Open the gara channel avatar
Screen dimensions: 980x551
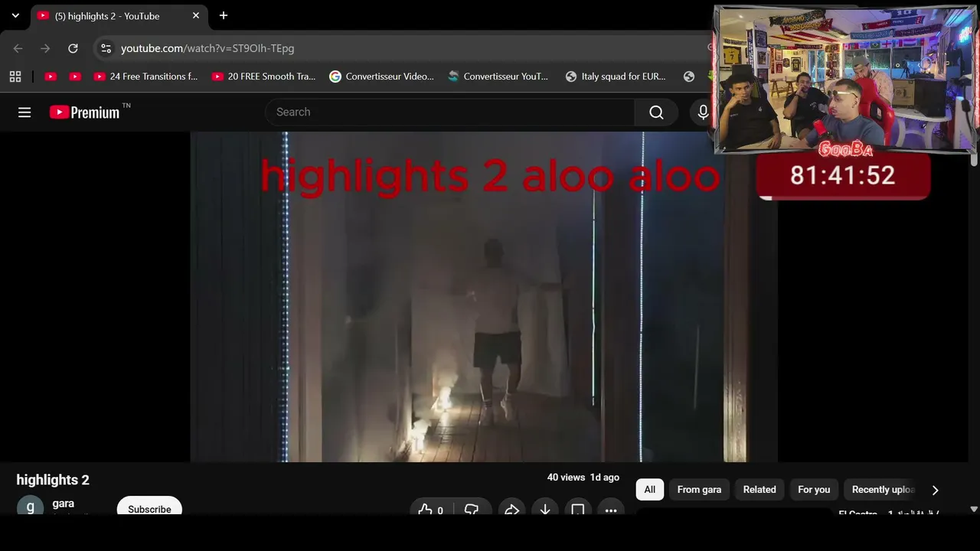[31, 507]
